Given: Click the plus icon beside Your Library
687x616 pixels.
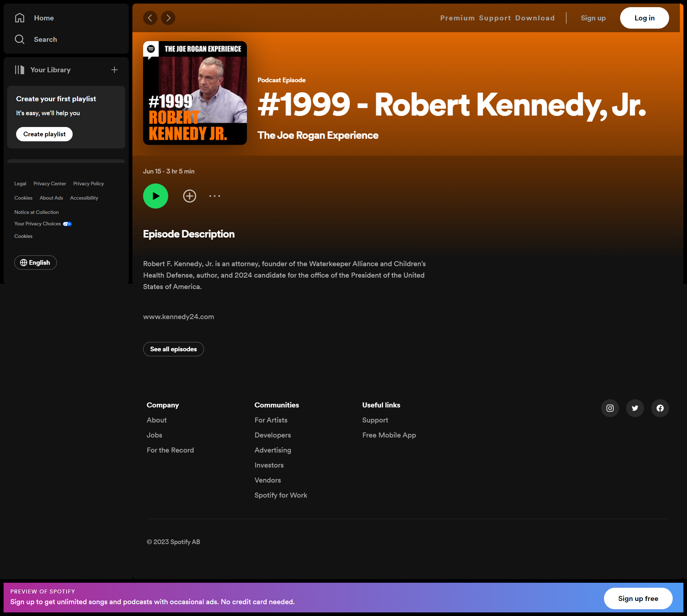Looking at the screenshot, I should [114, 70].
